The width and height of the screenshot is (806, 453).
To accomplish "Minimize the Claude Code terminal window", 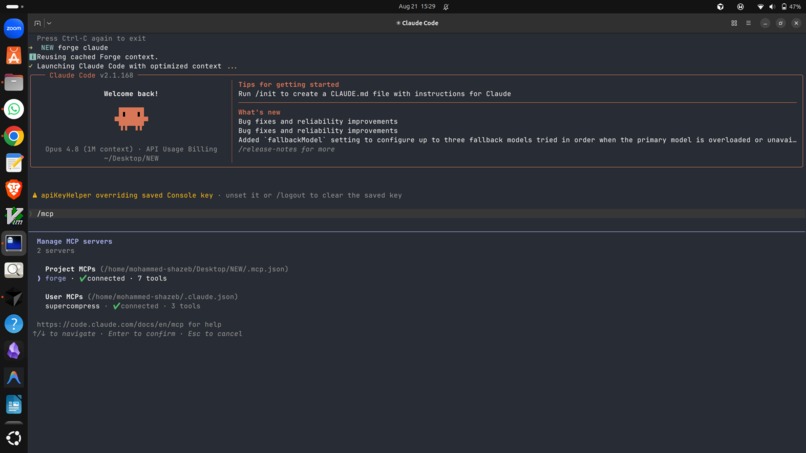I will (x=765, y=23).
